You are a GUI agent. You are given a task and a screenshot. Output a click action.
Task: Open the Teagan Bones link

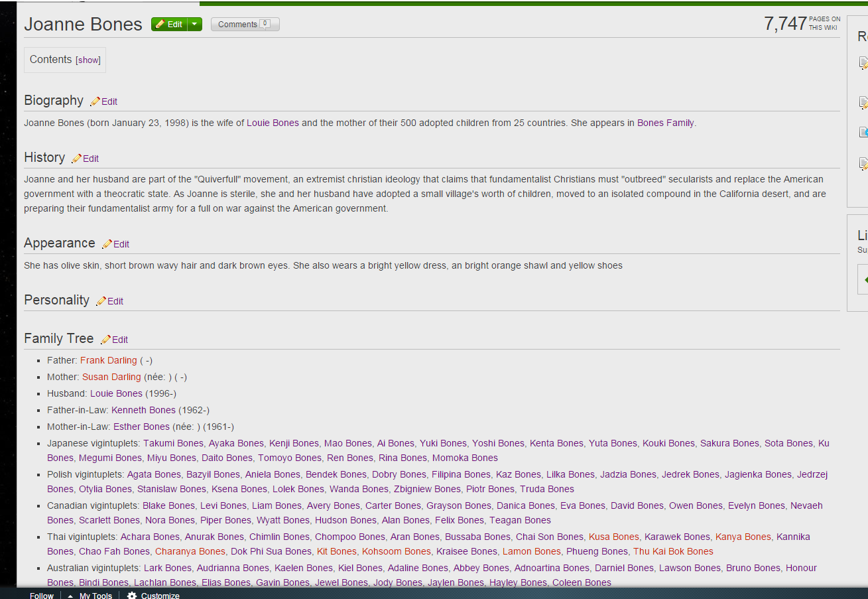coord(520,520)
